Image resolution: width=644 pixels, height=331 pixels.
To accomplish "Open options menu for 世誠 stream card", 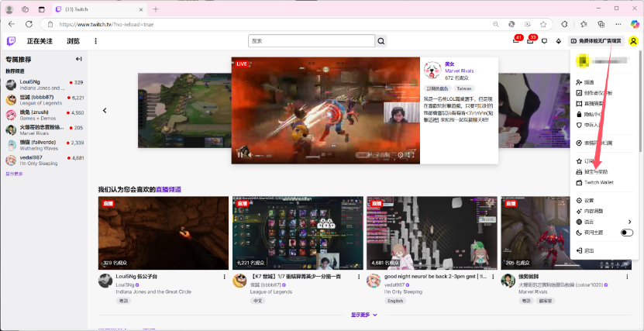I will point(359,277).
